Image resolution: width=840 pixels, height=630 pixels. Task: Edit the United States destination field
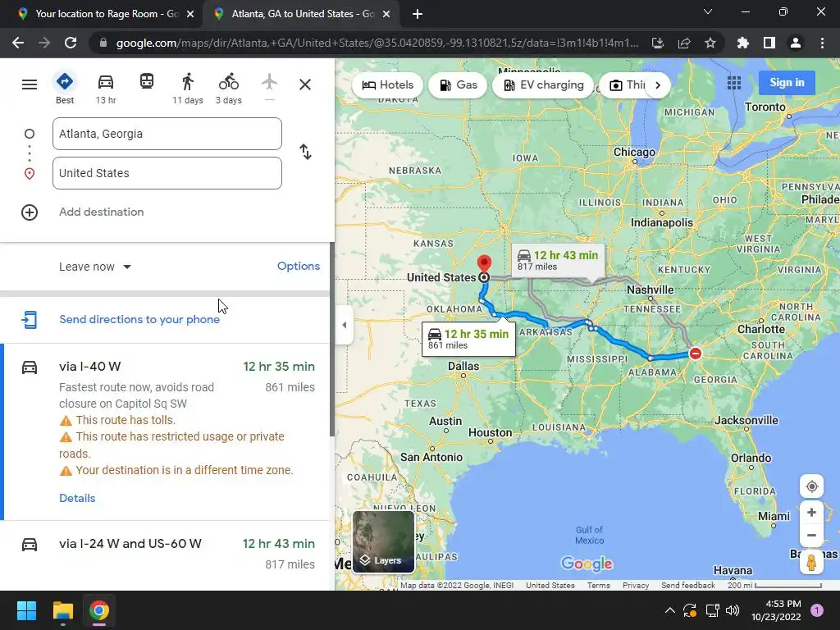pyautogui.click(x=167, y=173)
